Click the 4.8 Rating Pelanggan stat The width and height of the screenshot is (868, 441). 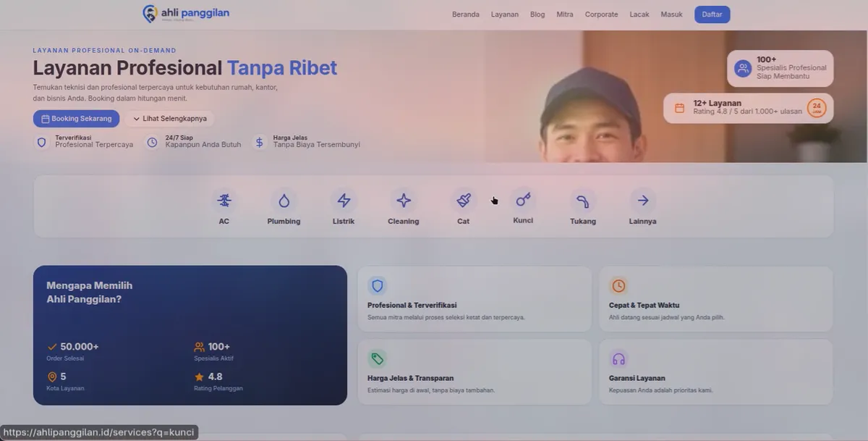click(x=218, y=381)
